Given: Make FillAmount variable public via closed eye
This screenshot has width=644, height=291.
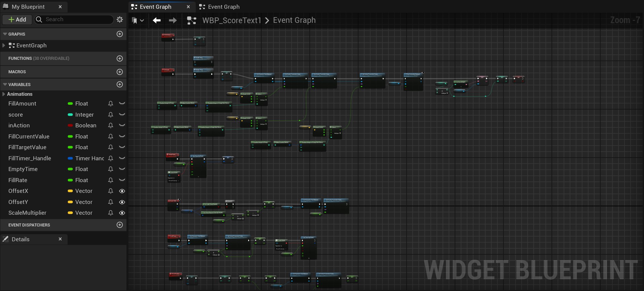Looking at the screenshot, I should click(122, 103).
